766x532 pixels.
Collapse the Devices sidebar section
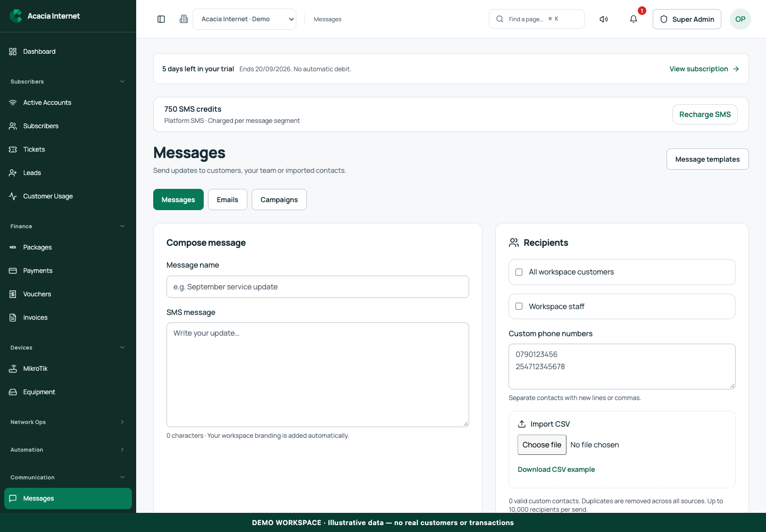click(68, 347)
